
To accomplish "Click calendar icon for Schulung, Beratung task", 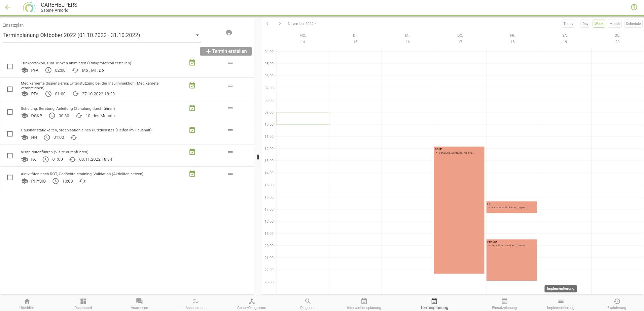I will tap(192, 108).
